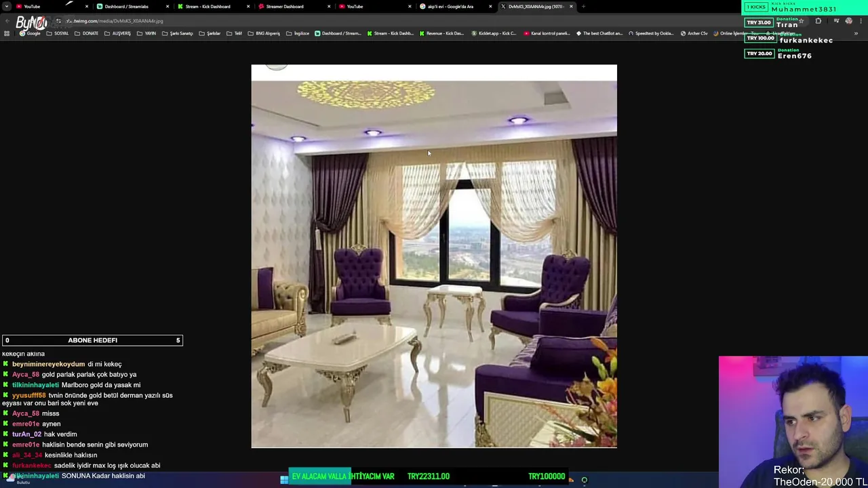Expand the Şarkılar bookmark folder
Image resolution: width=868 pixels, height=488 pixels.
210,33
